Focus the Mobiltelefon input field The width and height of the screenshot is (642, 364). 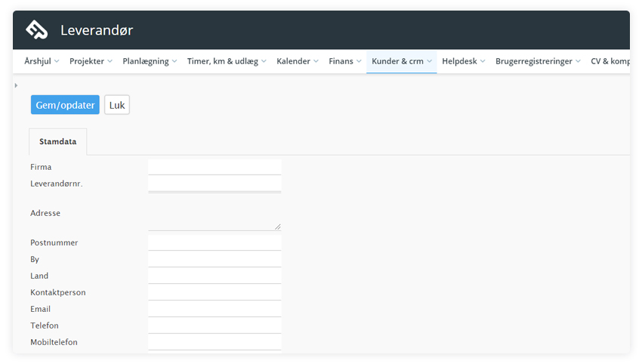215,342
